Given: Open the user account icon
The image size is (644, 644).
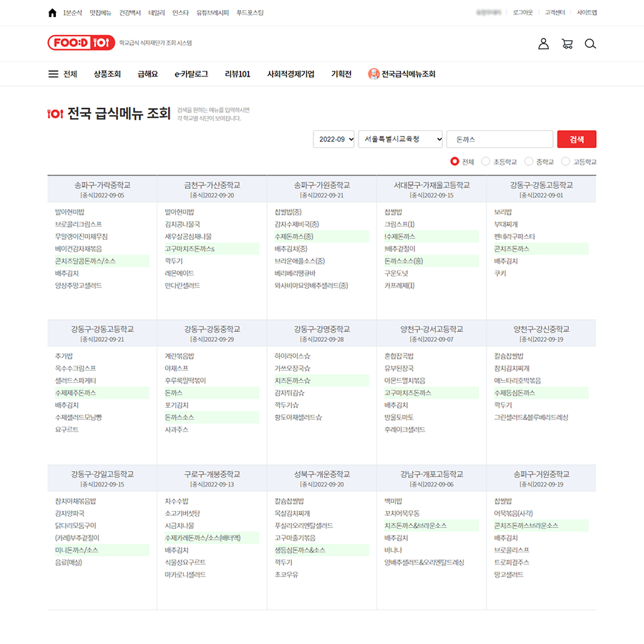Looking at the screenshot, I should tap(543, 44).
